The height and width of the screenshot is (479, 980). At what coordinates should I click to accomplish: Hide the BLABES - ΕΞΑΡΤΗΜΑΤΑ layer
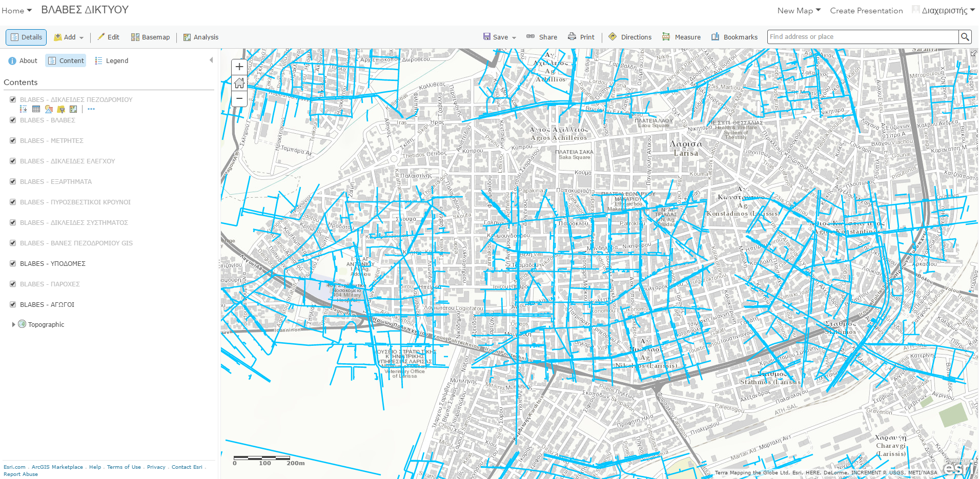[13, 181]
